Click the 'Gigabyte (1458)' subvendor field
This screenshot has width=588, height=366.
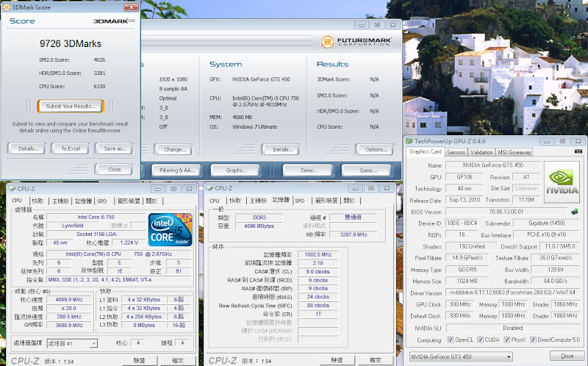[546, 223]
